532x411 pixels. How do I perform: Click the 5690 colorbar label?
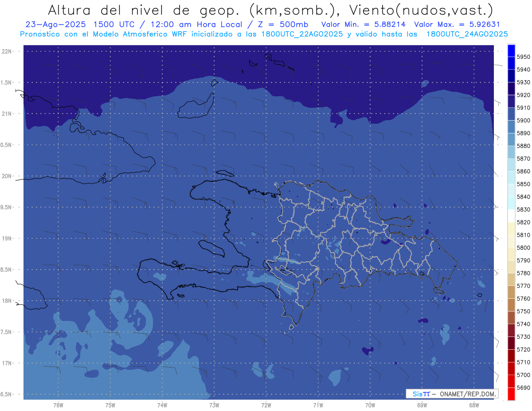point(523,388)
